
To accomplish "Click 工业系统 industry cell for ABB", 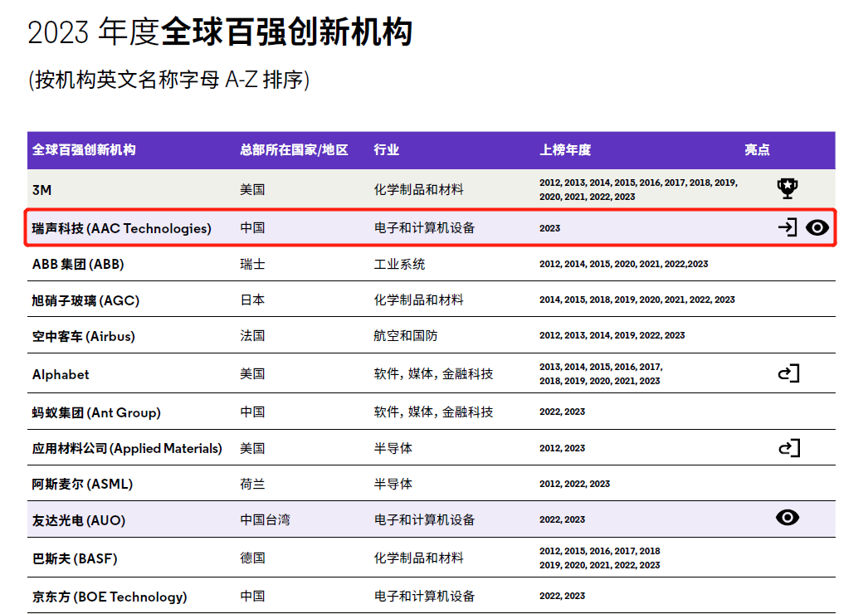I will click(400, 264).
